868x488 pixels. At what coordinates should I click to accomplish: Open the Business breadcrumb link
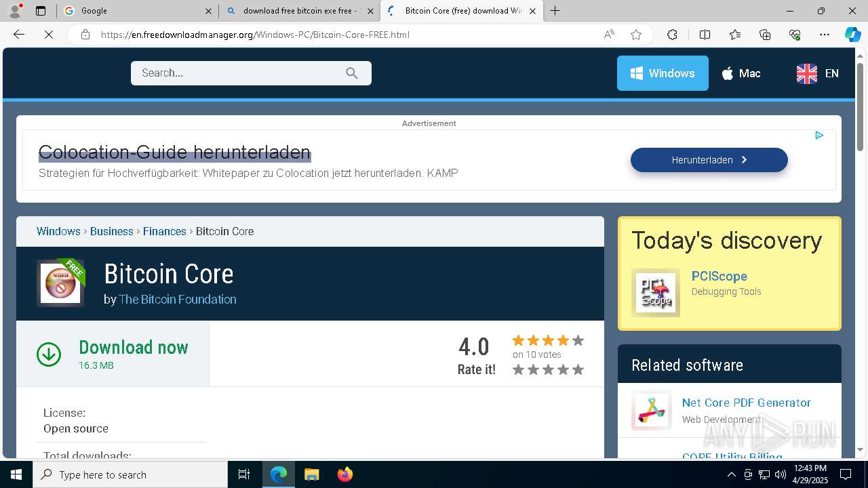[112, 231]
